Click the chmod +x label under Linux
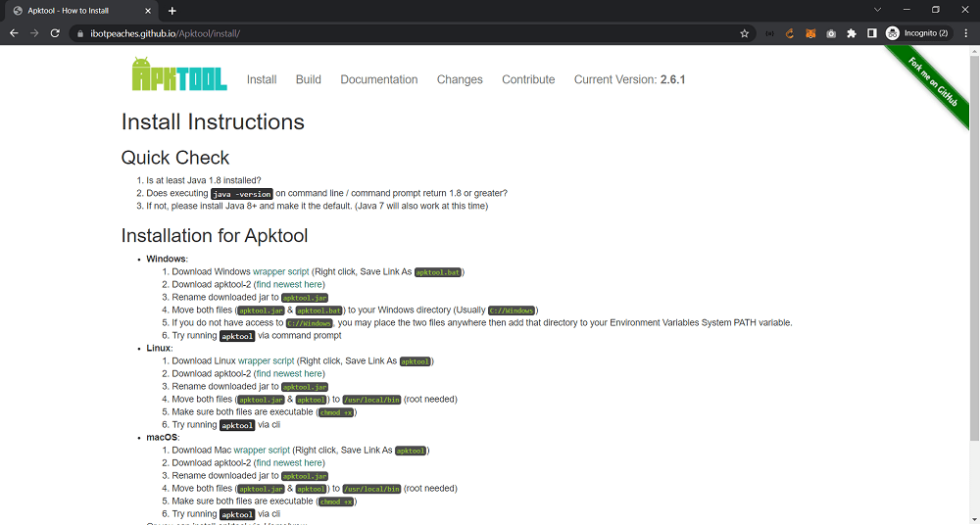 point(336,412)
